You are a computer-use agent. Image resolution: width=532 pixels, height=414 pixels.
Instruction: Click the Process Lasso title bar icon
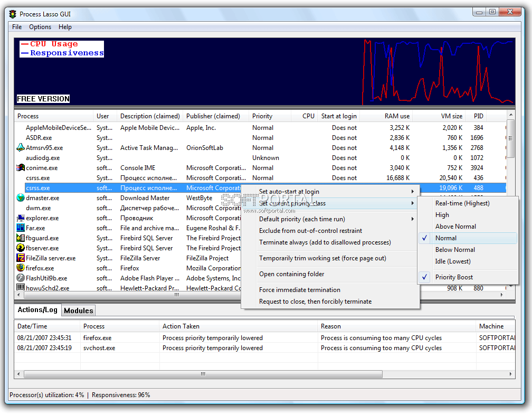(x=13, y=14)
